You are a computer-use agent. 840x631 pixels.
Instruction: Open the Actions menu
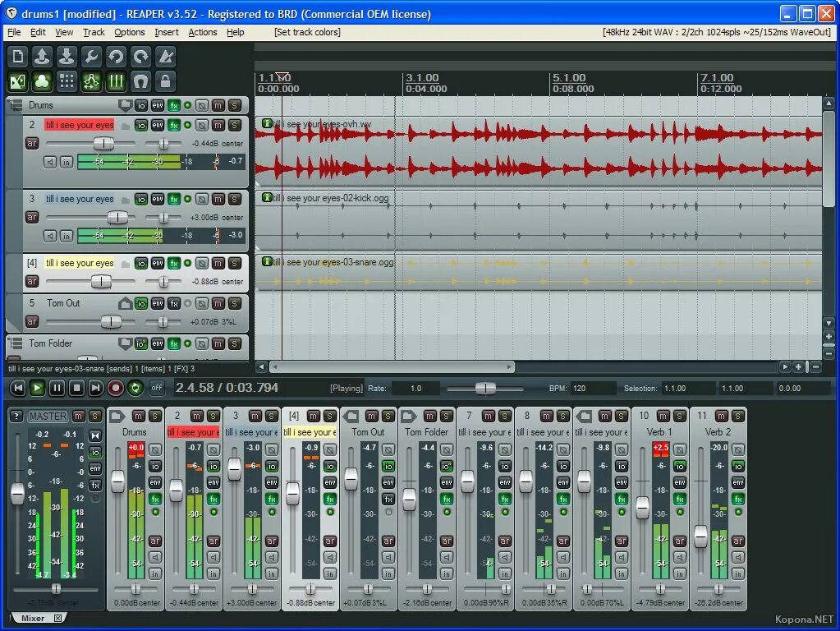[203, 32]
